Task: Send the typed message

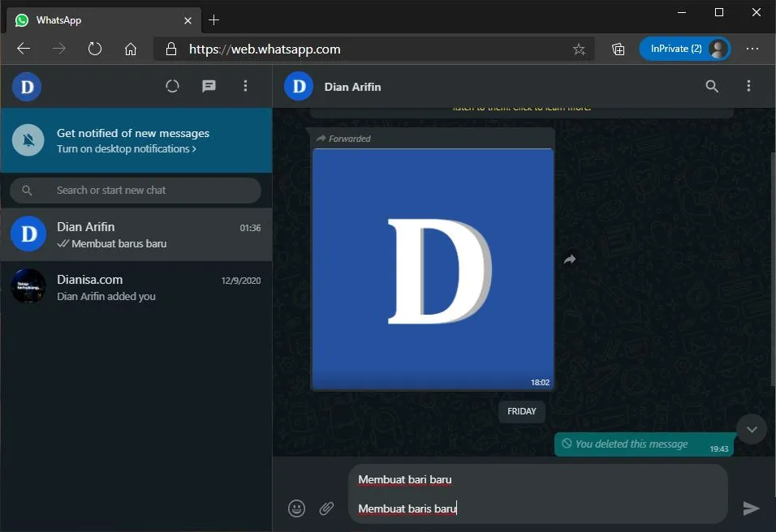Action: click(751, 508)
